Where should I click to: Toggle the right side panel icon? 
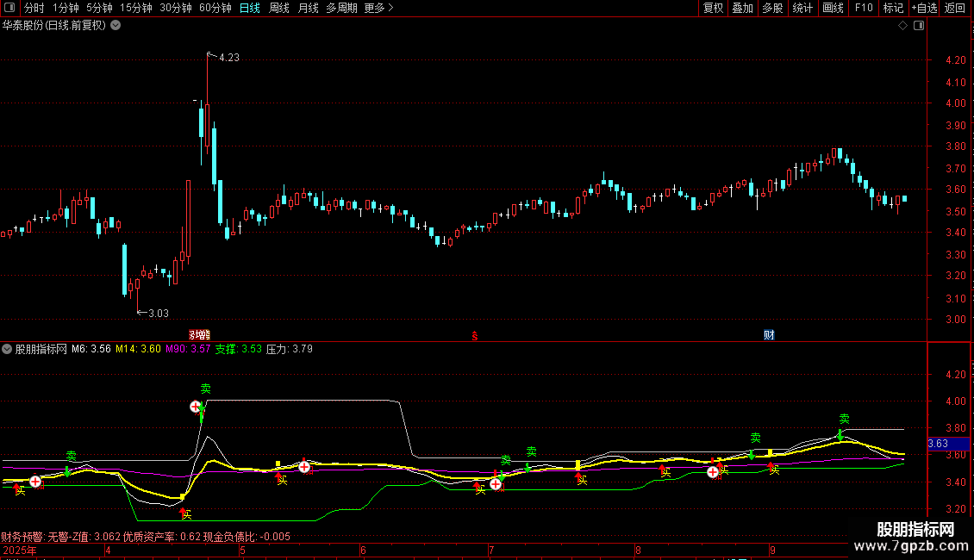[920, 26]
